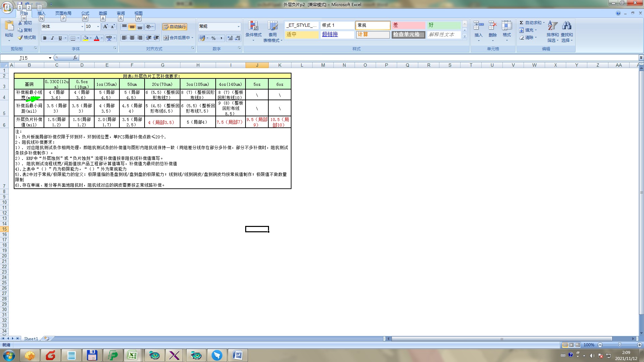The image size is (644, 362).
Task: Toggle bold formatting
Action: click(x=45, y=38)
